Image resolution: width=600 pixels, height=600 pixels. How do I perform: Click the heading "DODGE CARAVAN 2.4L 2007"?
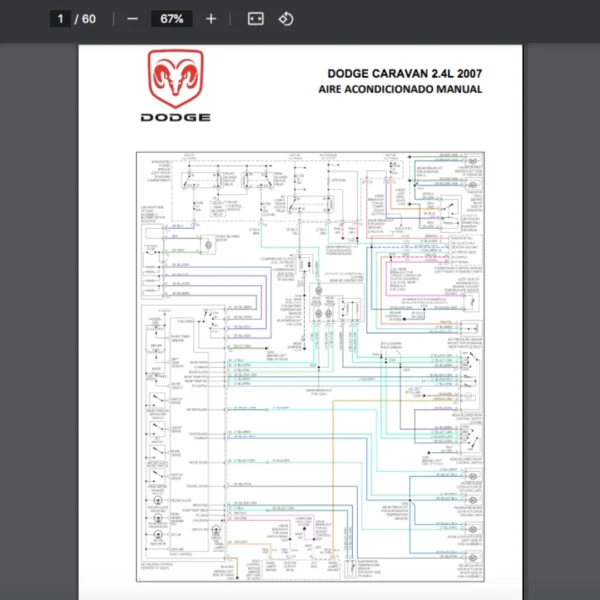pyautogui.click(x=404, y=73)
